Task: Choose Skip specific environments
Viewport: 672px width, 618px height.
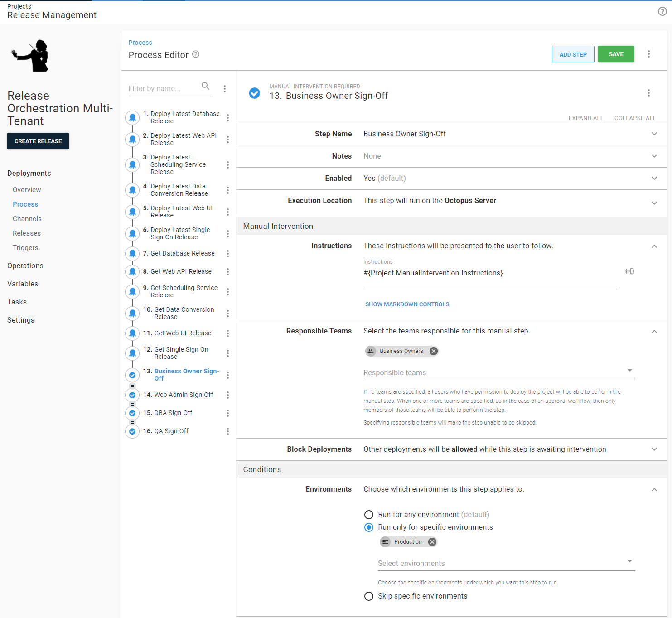Action: point(368,596)
